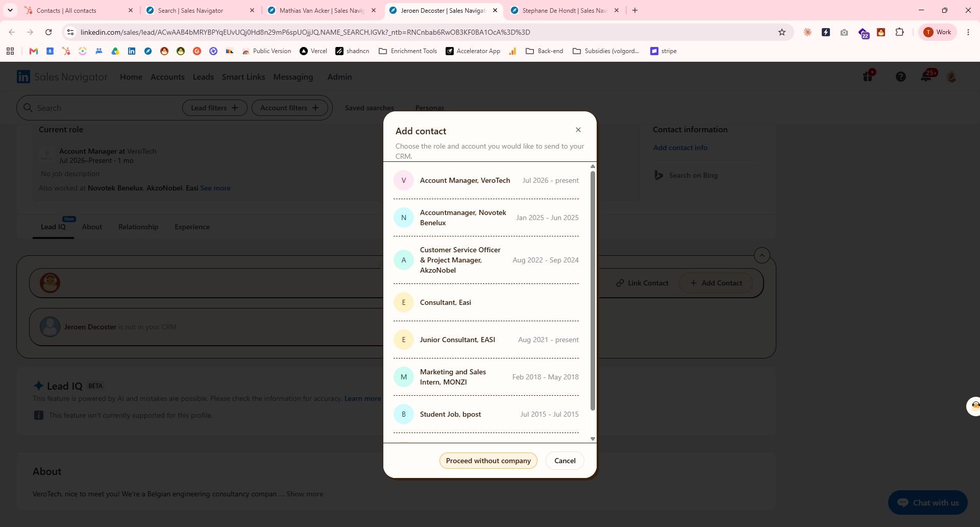Open the profile avatar in Sales Navigator header

click(x=951, y=77)
